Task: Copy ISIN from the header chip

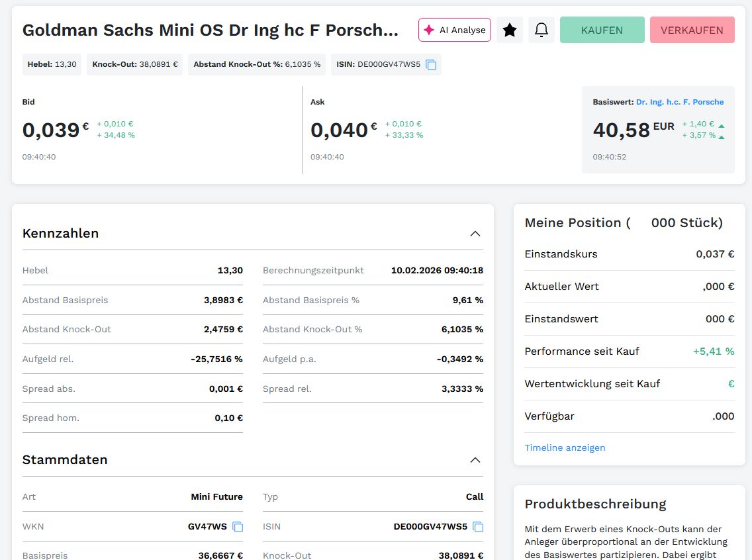Action: click(431, 65)
